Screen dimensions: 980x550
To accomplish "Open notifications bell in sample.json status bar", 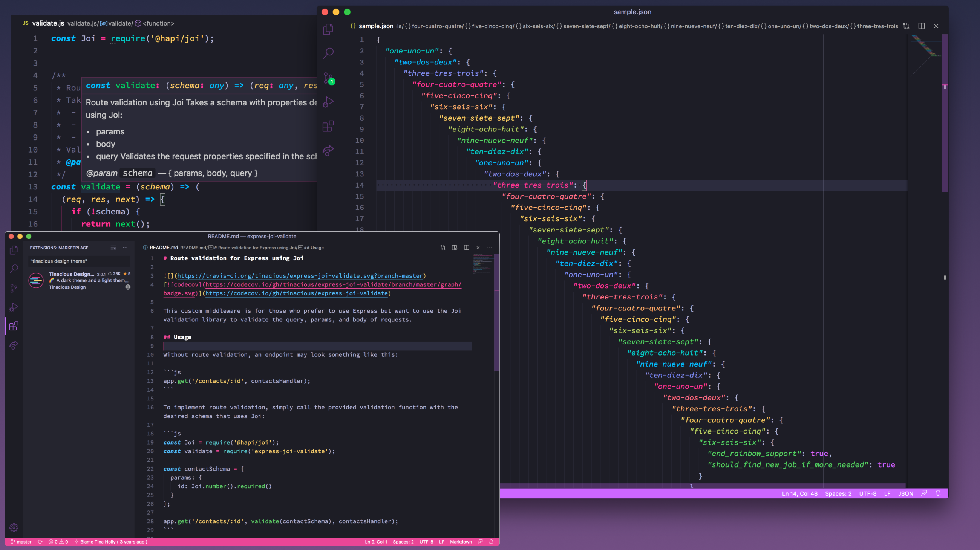I will coord(938,493).
